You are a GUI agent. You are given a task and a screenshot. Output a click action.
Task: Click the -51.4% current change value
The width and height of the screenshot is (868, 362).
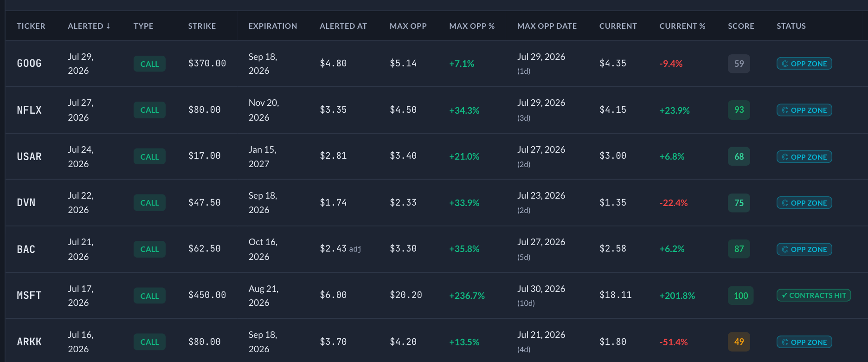tap(674, 342)
